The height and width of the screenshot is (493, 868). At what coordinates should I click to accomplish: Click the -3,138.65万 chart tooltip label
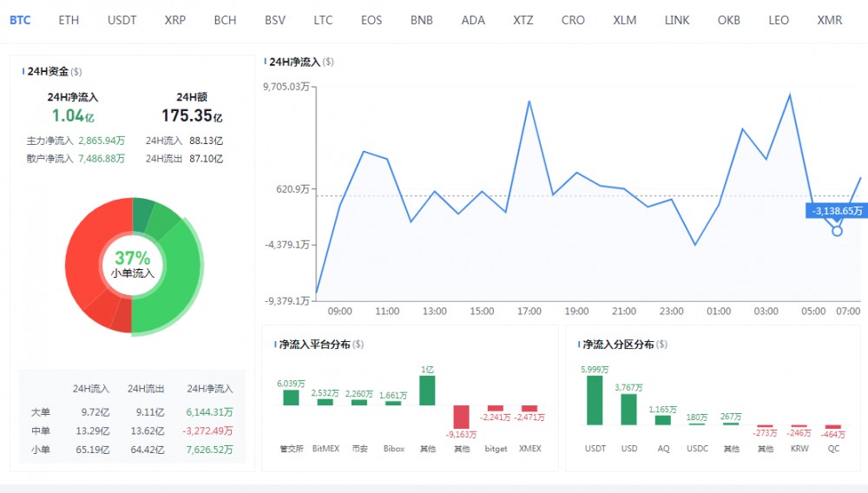[x=837, y=211]
